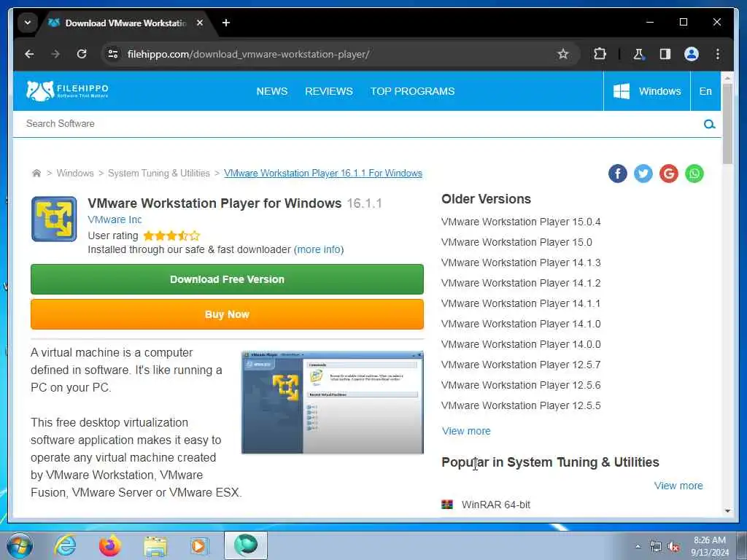This screenshot has height=560, width=747.
Task: Share the page on WhatsApp
Action: tap(694, 174)
